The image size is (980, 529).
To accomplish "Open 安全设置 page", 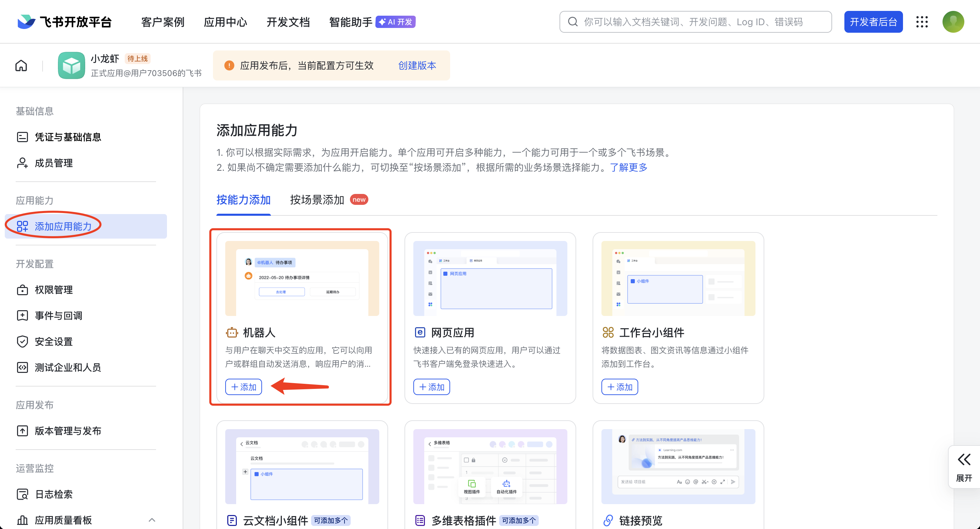I will (53, 342).
